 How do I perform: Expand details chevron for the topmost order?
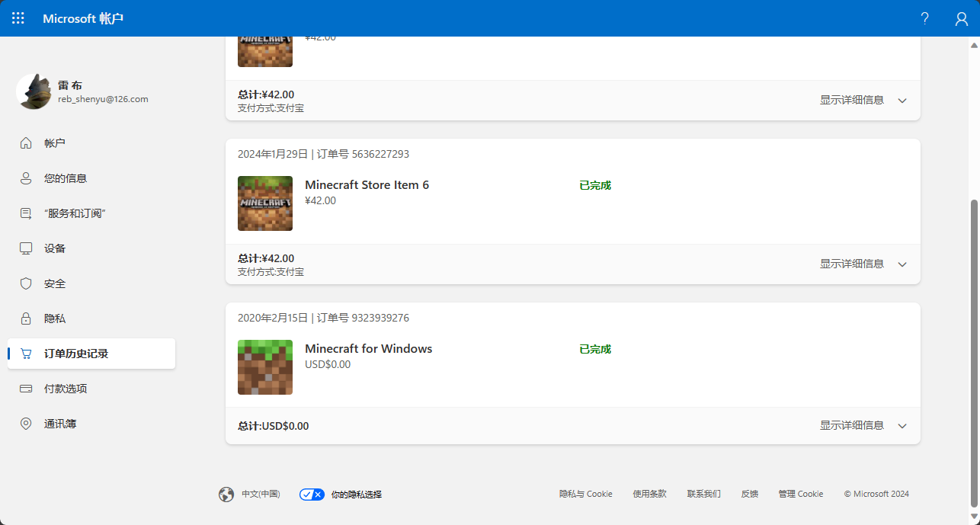[902, 101]
